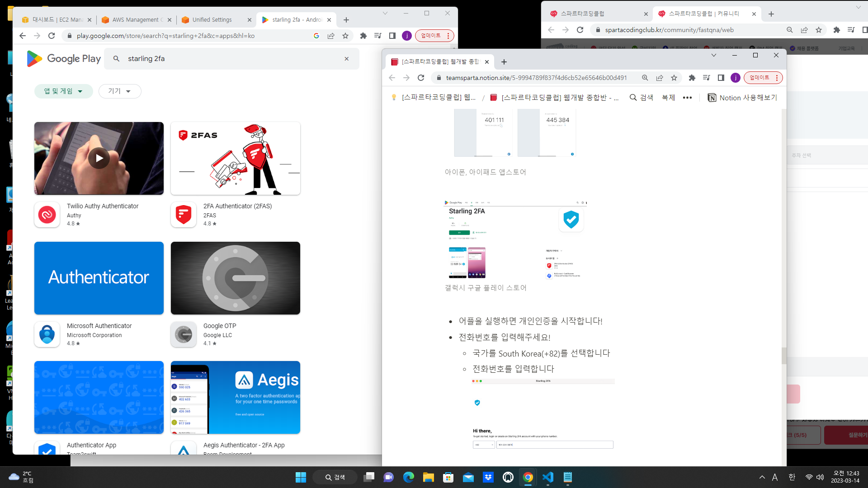The height and width of the screenshot is (488, 868).
Task: Open Dropbox from taskbar
Action: (x=488, y=477)
